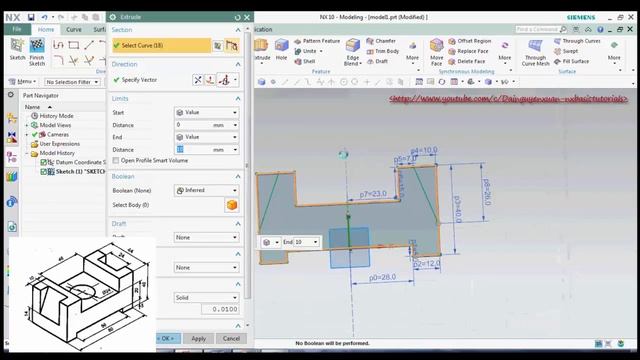Enable Open Profile Smart Volume checkbox
Screen dimensions: 640x360
point(116,160)
